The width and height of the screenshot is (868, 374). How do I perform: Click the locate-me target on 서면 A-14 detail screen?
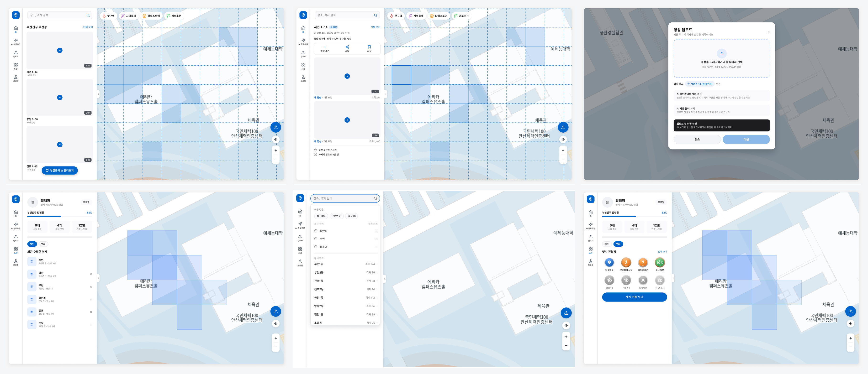[563, 139]
